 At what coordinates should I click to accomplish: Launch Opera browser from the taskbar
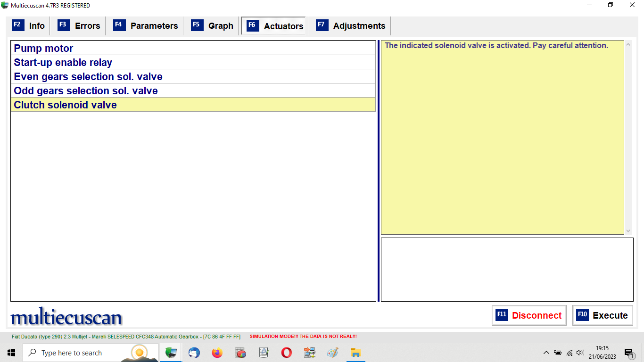pos(286,353)
